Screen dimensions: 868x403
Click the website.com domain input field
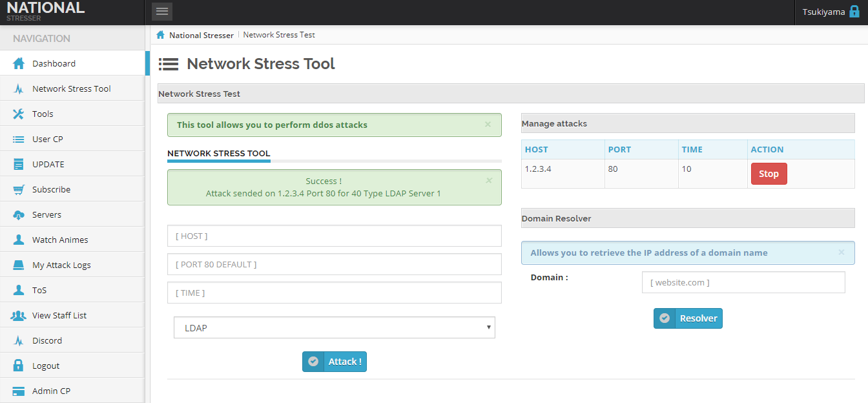(743, 282)
